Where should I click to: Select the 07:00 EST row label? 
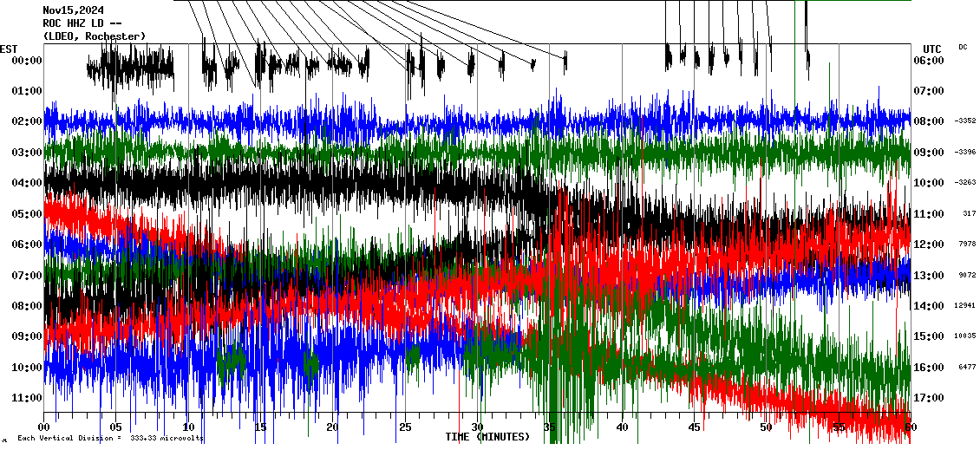point(26,276)
